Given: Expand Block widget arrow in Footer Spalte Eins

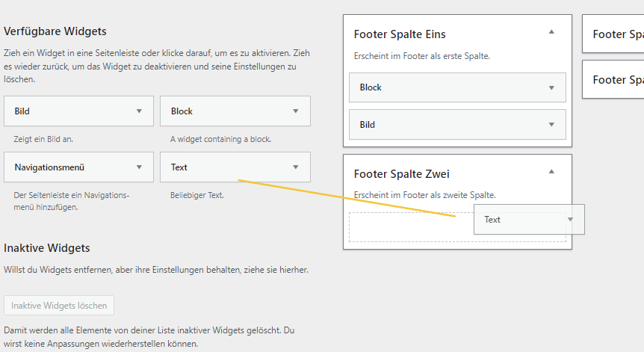Looking at the screenshot, I should pyautogui.click(x=551, y=87).
